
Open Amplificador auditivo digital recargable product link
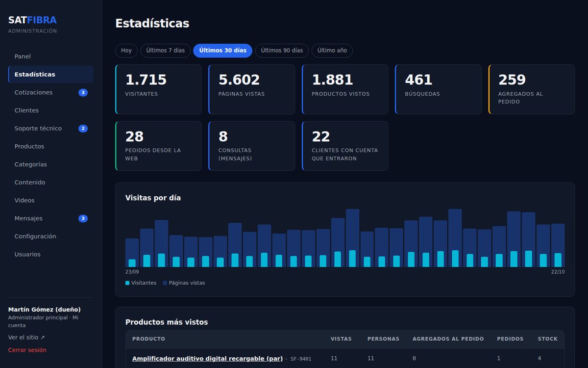pos(207,359)
